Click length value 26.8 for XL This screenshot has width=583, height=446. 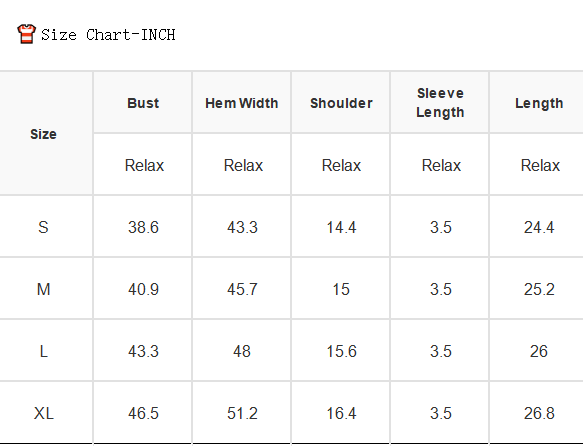click(539, 413)
